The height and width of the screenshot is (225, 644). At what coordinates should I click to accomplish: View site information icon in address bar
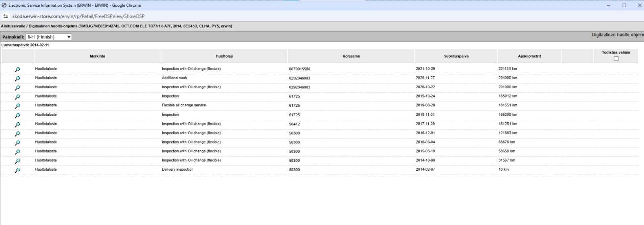tap(6, 16)
